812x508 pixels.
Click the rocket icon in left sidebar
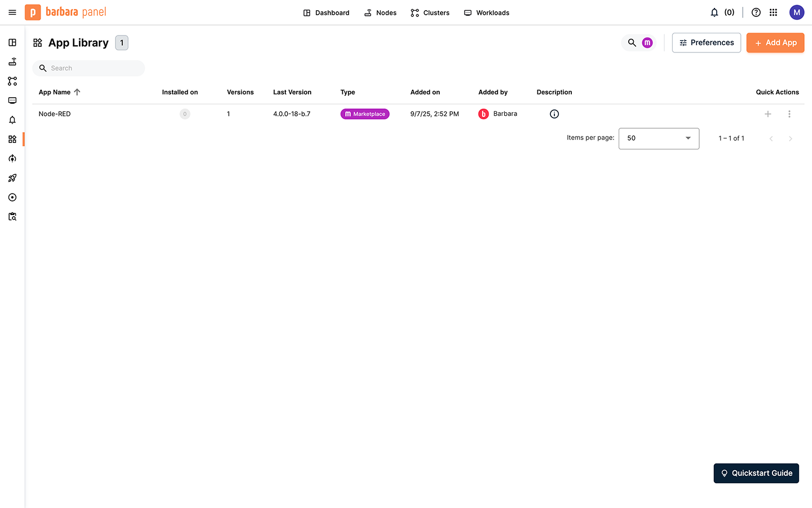(12, 178)
